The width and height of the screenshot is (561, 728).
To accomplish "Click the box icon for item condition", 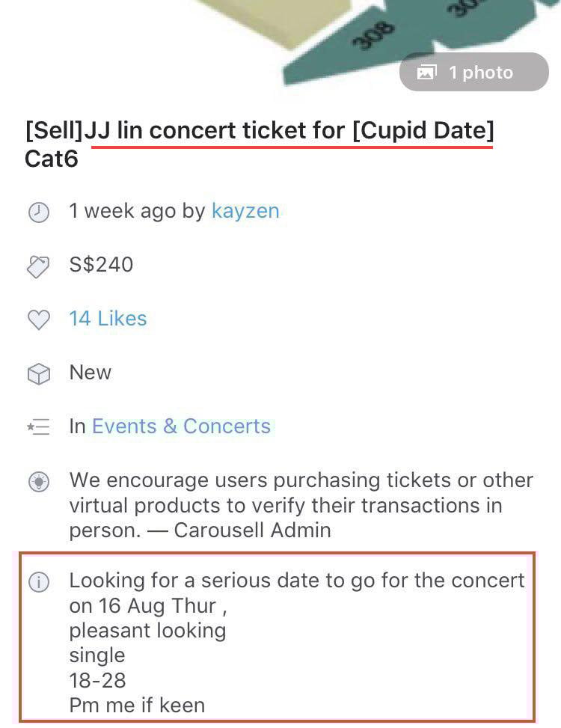I will [x=38, y=373].
